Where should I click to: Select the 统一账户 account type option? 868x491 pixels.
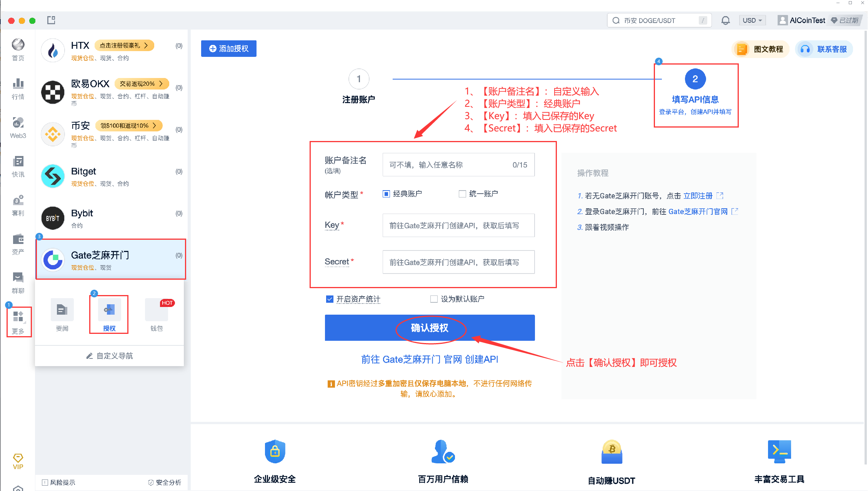[x=478, y=194]
